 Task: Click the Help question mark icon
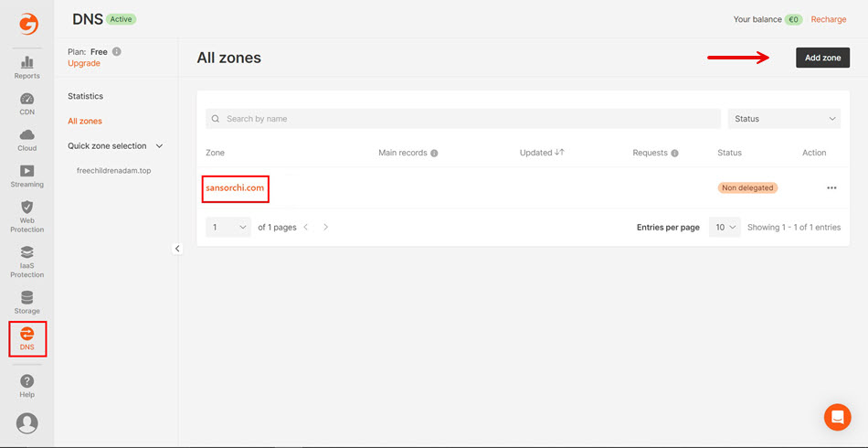coord(26,385)
